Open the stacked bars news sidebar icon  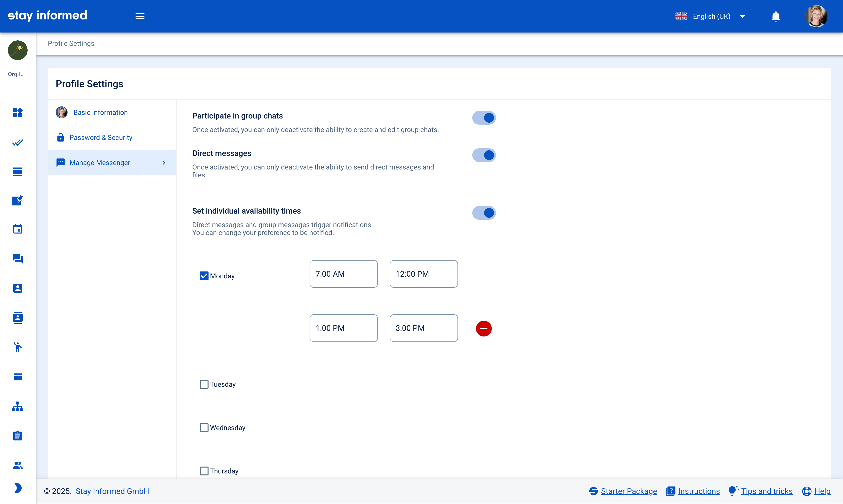click(x=18, y=172)
